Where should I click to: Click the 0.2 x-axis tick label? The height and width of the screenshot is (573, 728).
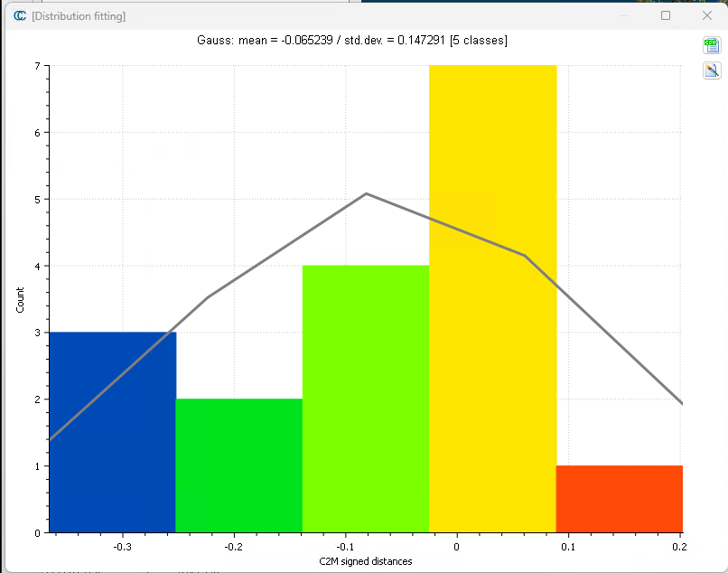[x=680, y=547]
